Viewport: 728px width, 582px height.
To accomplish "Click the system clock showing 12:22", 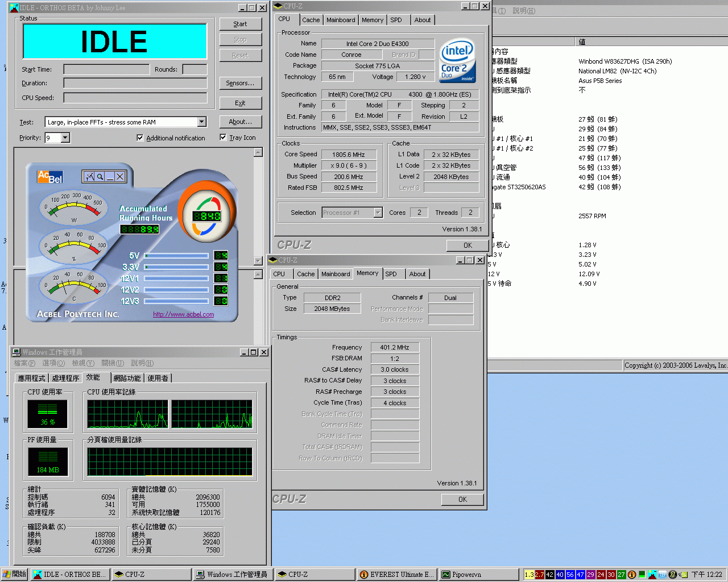I will pos(706,575).
